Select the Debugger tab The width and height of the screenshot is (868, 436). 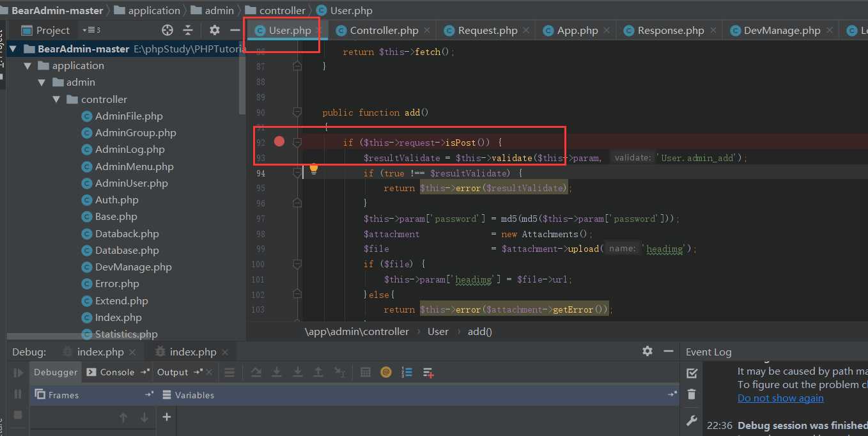(56, 372)
